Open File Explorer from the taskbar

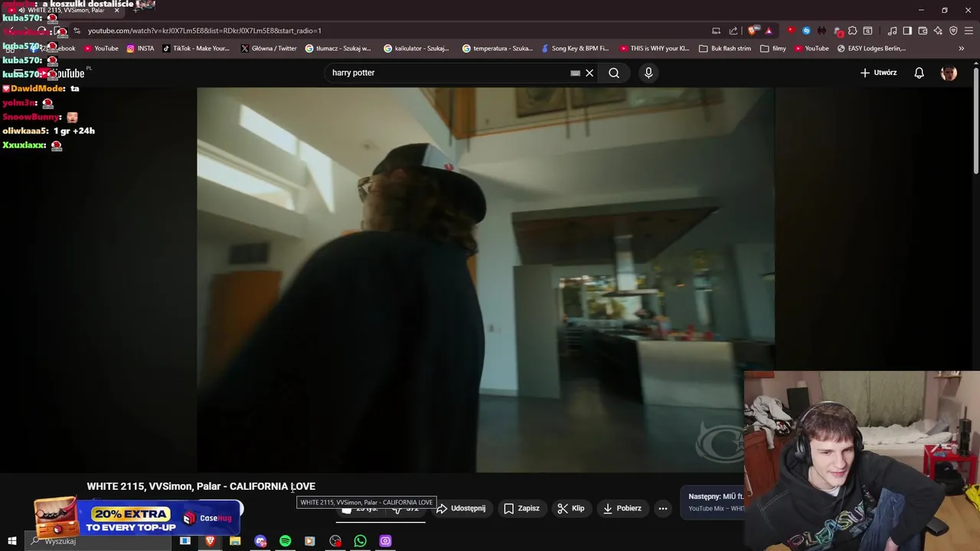pos(235,541)
